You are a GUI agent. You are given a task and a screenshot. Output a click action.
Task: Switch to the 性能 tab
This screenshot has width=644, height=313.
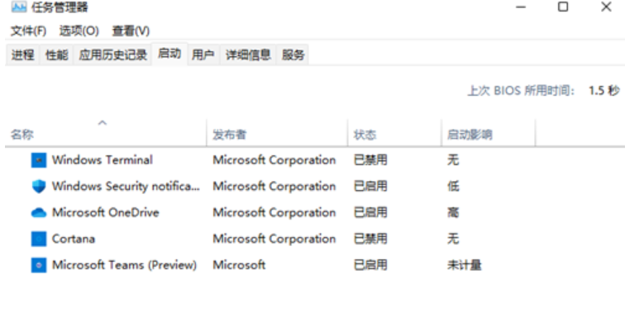click(x=57, y=55)
